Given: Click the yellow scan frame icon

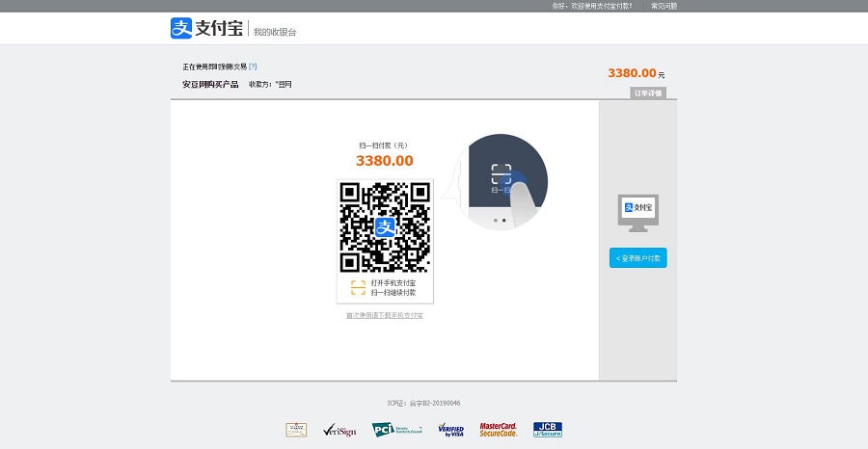Looking at the screenshot, I should click(358, 287).
